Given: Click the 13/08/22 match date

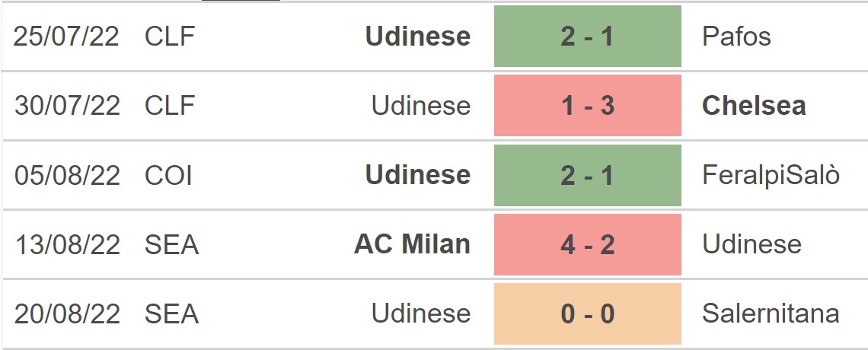Looking at the screenshot, I should [67, 244].
